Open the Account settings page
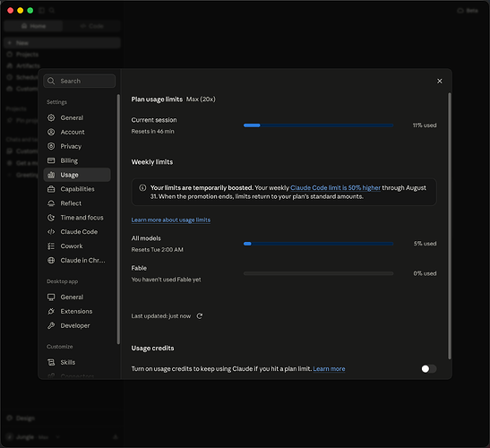490x448 pixels. [x=77, y=132]
